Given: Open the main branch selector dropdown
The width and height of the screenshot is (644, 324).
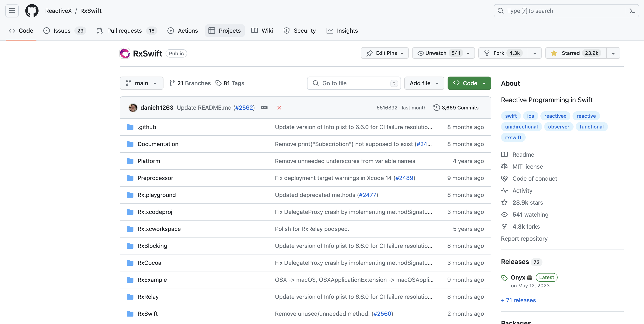Looking at the screenshot, I should point(142,83).
